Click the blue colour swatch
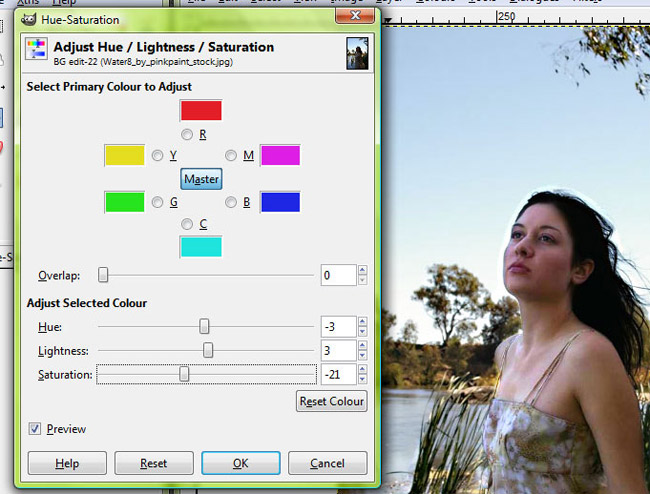650x494 pixels. coord(281,202)
